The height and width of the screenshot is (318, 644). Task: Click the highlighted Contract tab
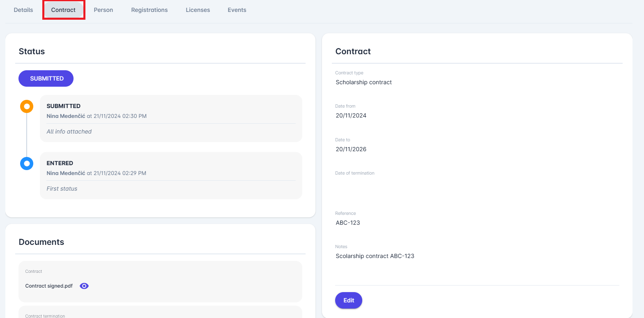click(x=63, y=10)
